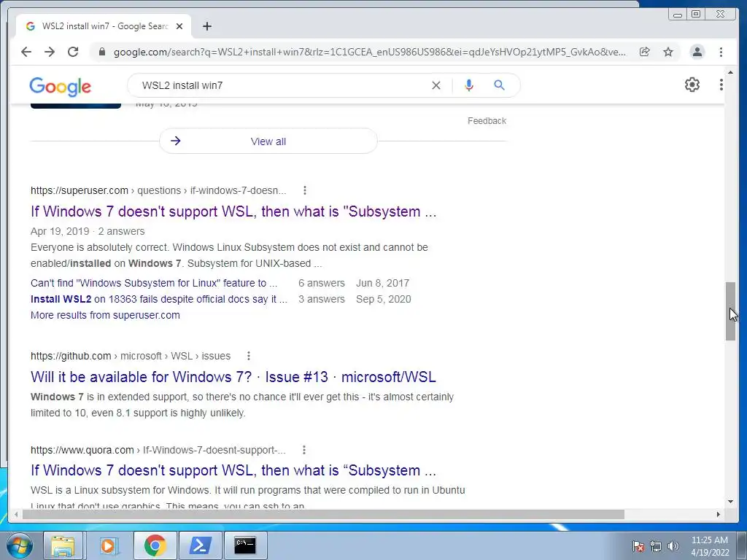Open taskbar clock showing 11:25 AM
Viewport: 747px width, 560px height.
[709, 546]
